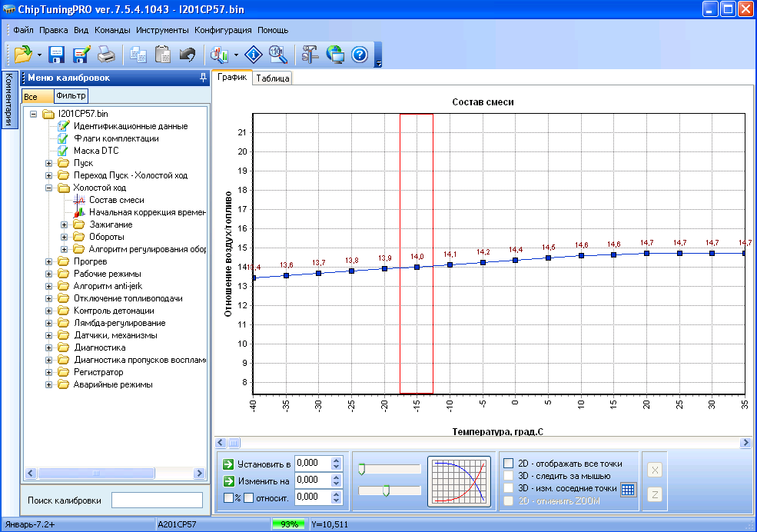Open the blue diamond info icon
757x532 pixels.
point(254,55)
